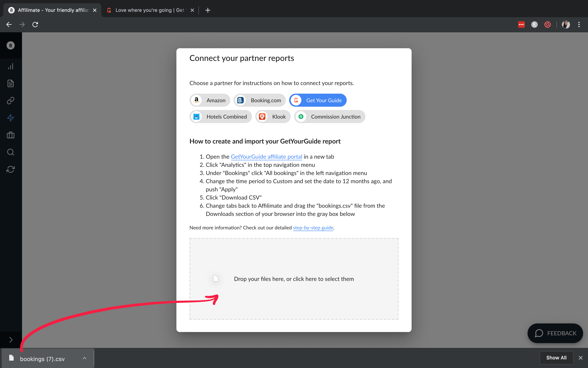Open the GetYourGuide affiliate portal link
Image resolution: width=588 pixels, height=368 pixels.
(x=266, y=157)
